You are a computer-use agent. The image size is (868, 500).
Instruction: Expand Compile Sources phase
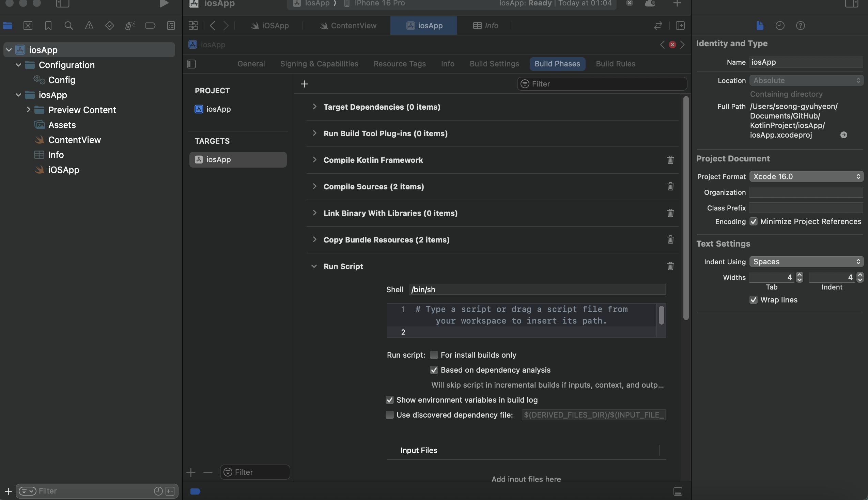tap(314, 186)
